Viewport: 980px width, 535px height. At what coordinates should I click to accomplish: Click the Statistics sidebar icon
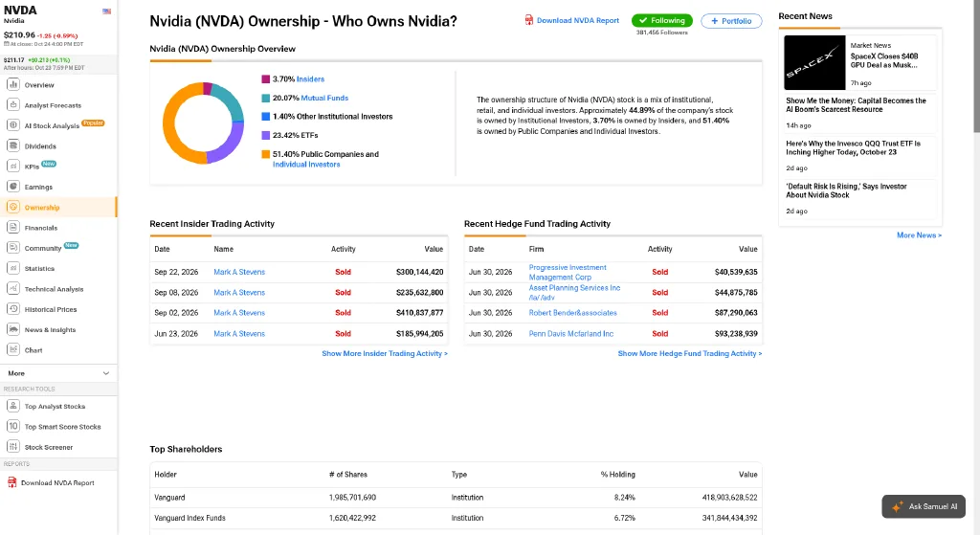13,268
